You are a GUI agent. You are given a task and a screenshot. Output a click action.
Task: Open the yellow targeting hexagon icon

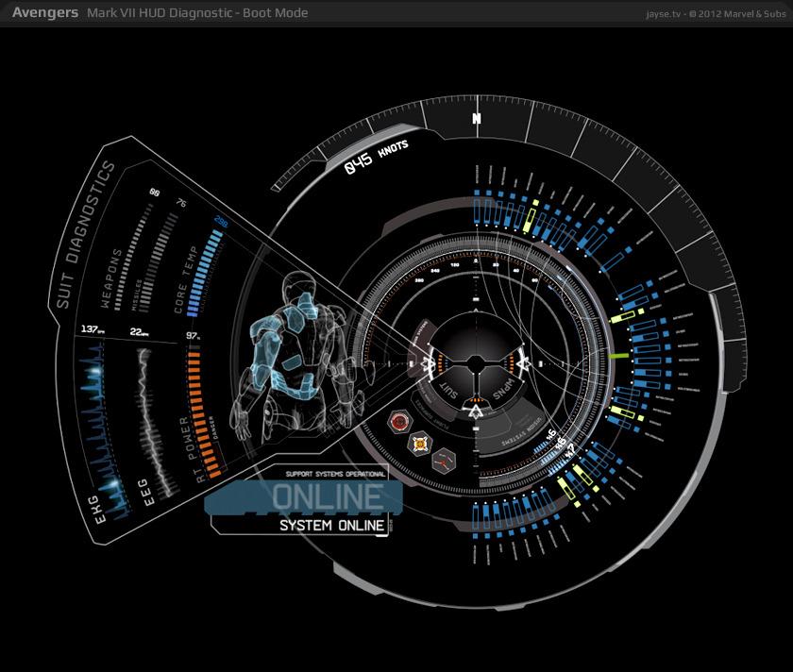[x=419, y=444]
